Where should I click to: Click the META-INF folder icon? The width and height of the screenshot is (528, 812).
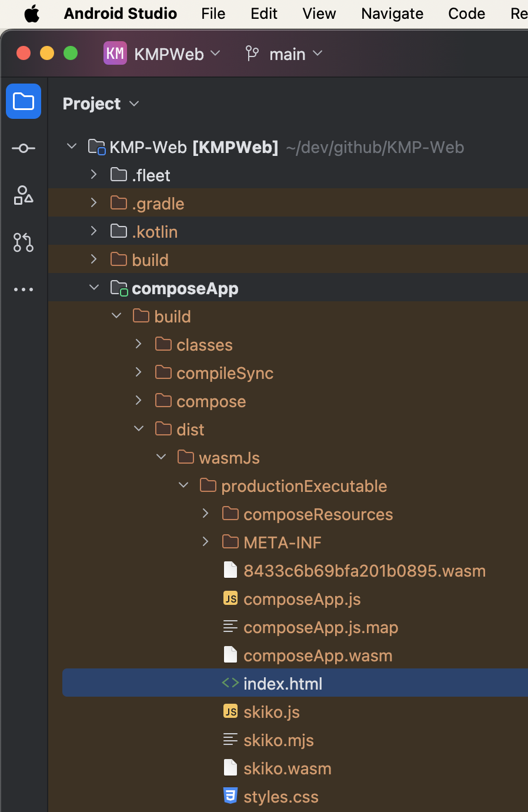click(x=230, y=542)
